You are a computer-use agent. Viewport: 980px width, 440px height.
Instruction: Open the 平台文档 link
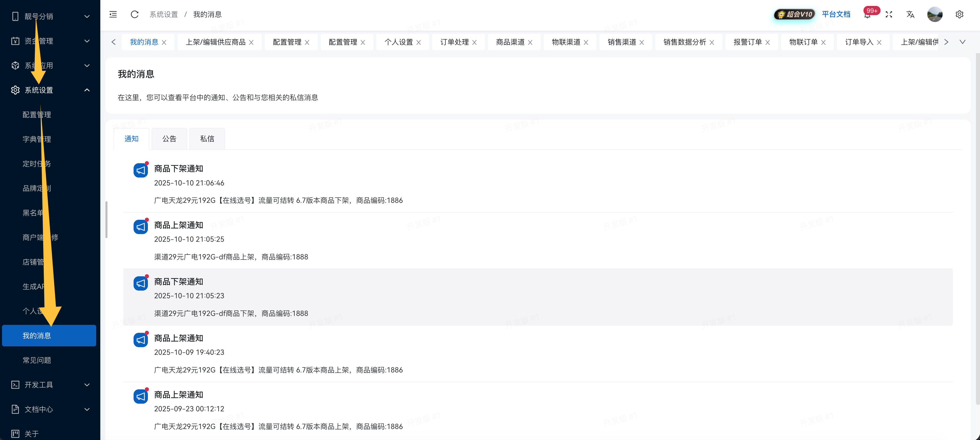[836, 14]
